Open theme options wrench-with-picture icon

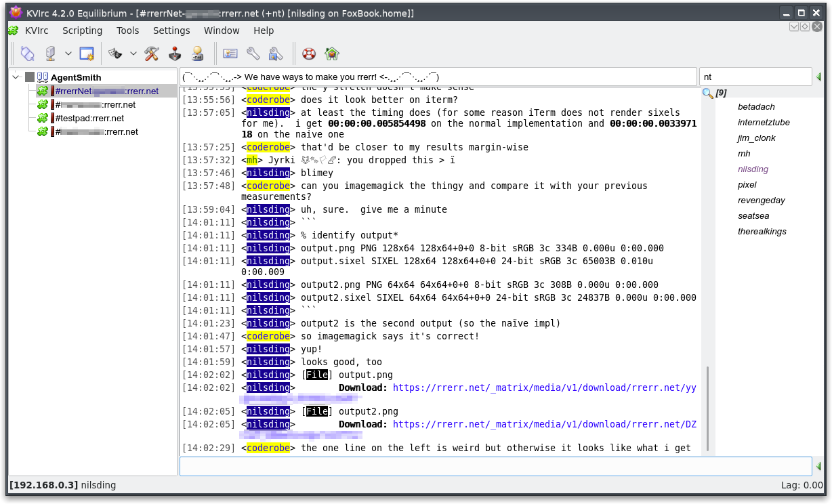click(276, 54)
